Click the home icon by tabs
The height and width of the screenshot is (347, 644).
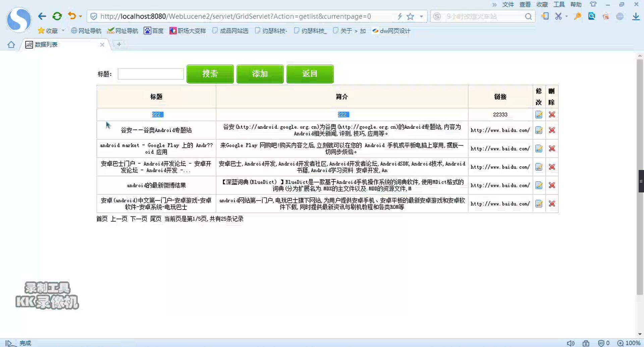11,44
